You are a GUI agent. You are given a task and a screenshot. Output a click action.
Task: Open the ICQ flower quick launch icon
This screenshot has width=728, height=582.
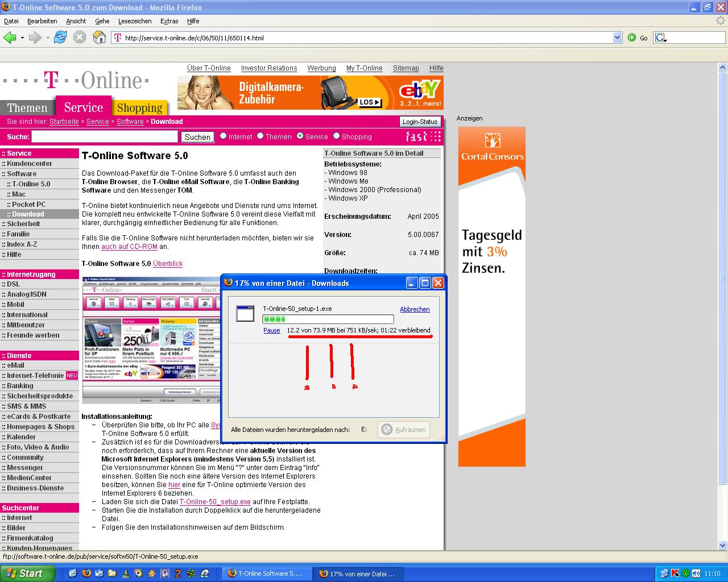pos(192,573)
